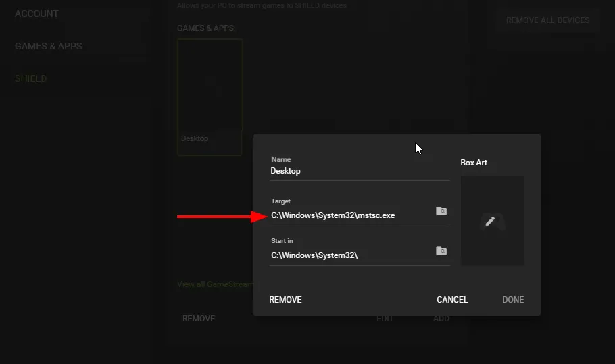Open the GAMES & APPS sidebar tab
Viewport: 615px width, 364px height.
(48, 46)
